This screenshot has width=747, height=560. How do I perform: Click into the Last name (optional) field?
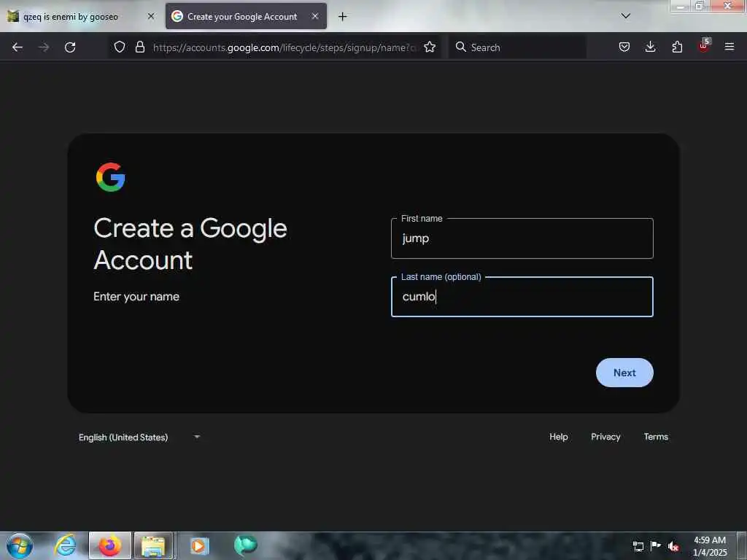coord(522,297)
